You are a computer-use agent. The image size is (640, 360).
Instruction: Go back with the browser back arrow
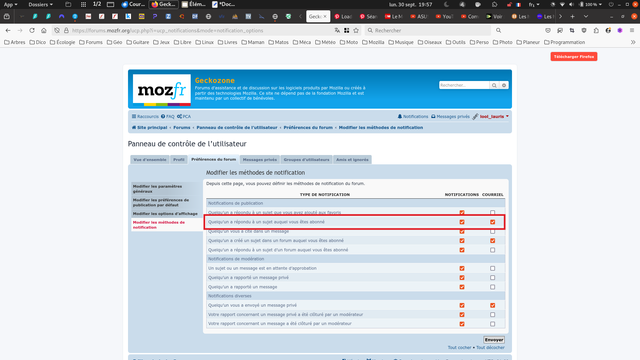pyautogui.click(x=8, y=31)
